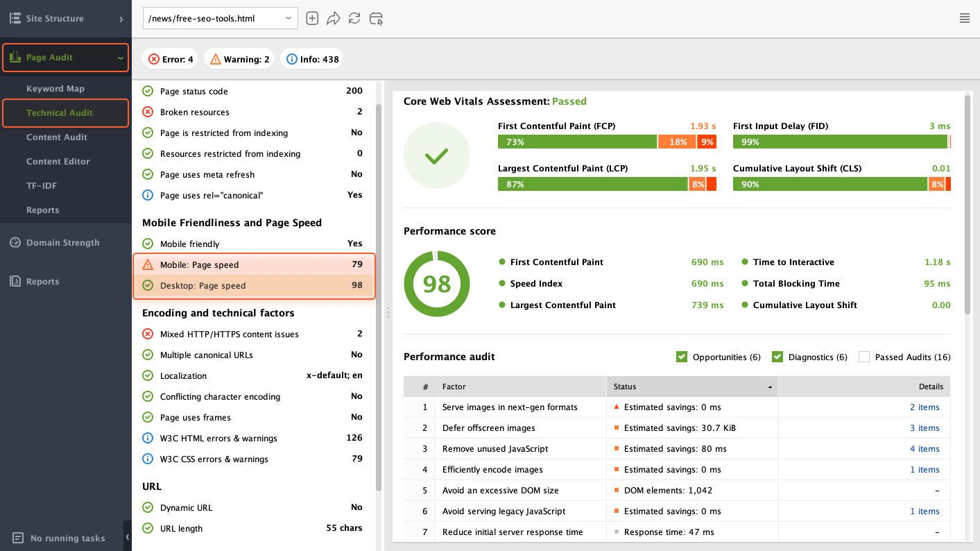Click the scheduled task calendar icon
Viewport: 980px width, 551px height.
tap(376, 19)
